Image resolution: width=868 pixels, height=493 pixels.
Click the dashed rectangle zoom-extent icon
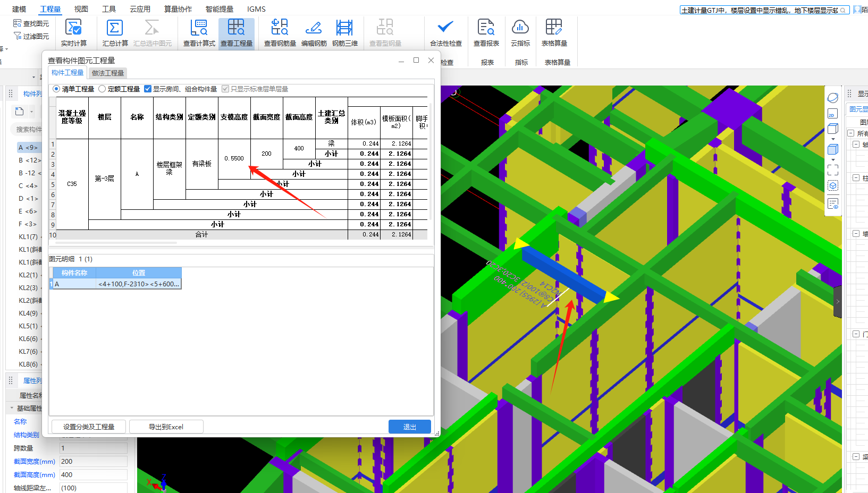tap(833, 169)
